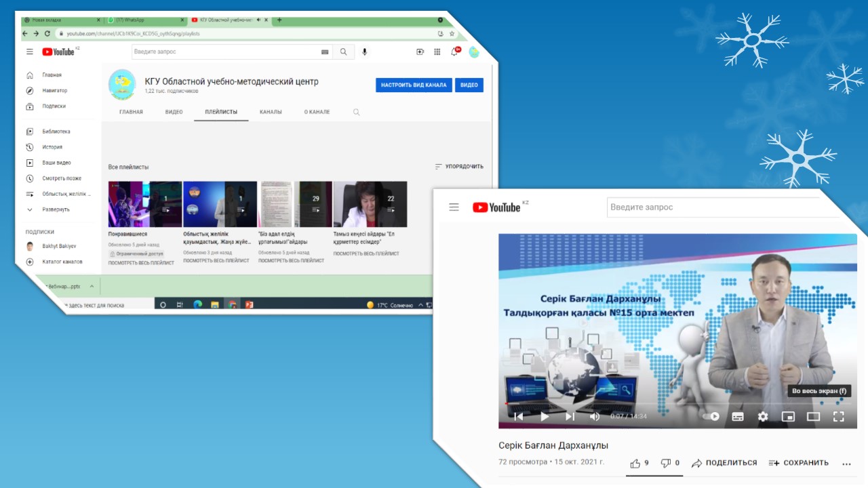Open the О канале tab
Viewport: 868px width, 488px height.
tap(317, 112)
